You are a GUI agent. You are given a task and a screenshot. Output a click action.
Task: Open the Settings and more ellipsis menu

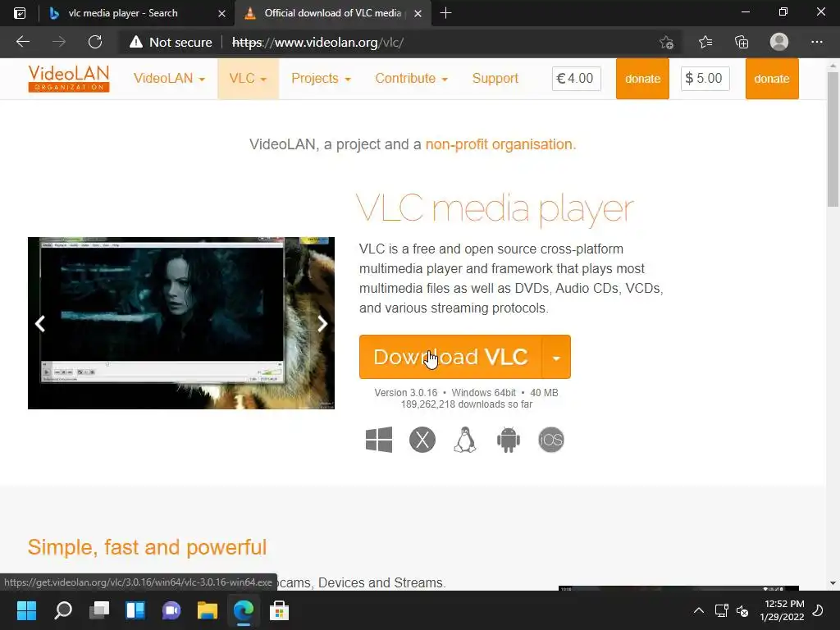pyautogui.click(x=816, y=42)
